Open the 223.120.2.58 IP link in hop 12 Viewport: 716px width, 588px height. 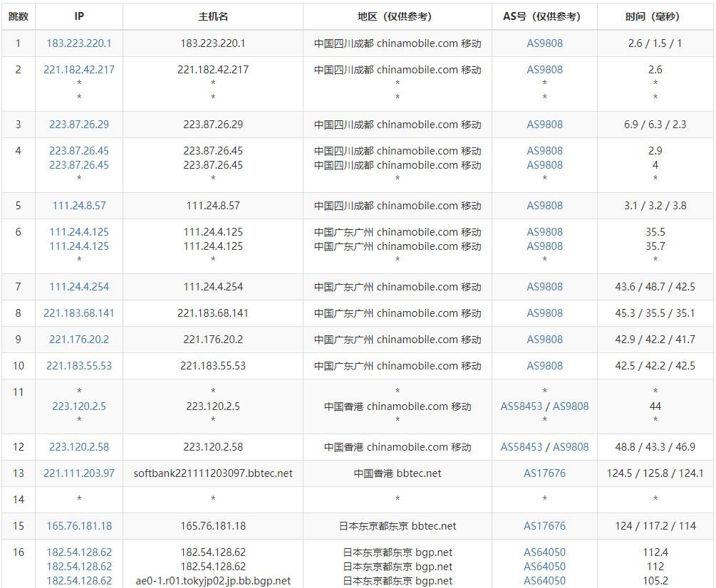[x=79, y=447]
